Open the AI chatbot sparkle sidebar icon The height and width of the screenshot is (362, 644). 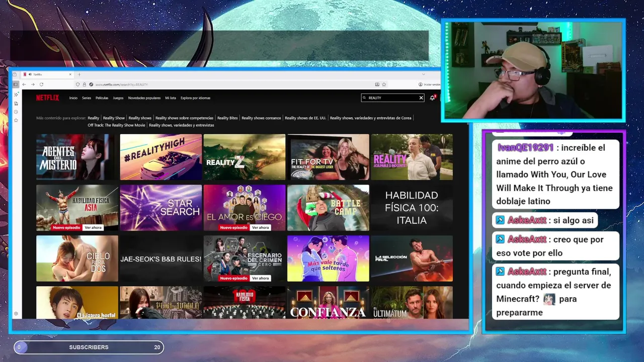click(16, 95)
